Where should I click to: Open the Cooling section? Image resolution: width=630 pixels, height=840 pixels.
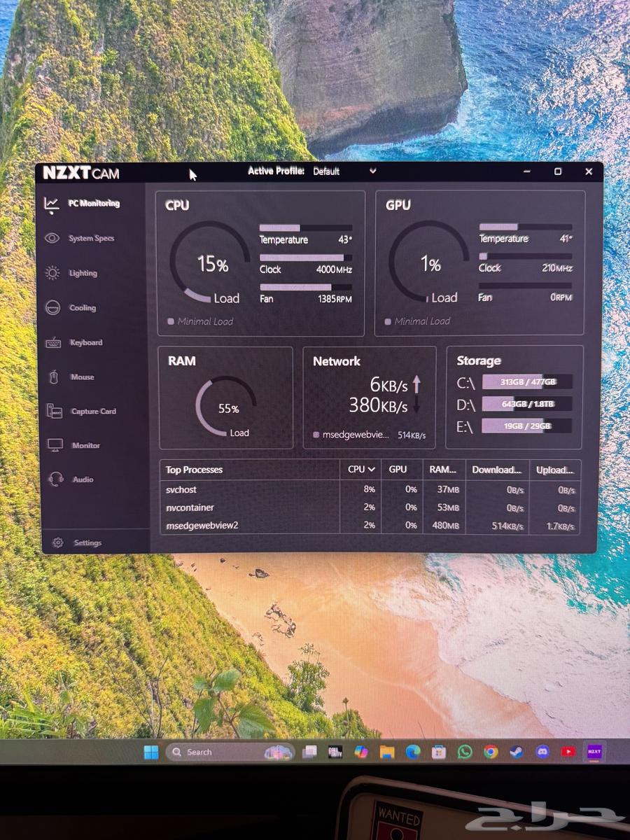(71, 308)
